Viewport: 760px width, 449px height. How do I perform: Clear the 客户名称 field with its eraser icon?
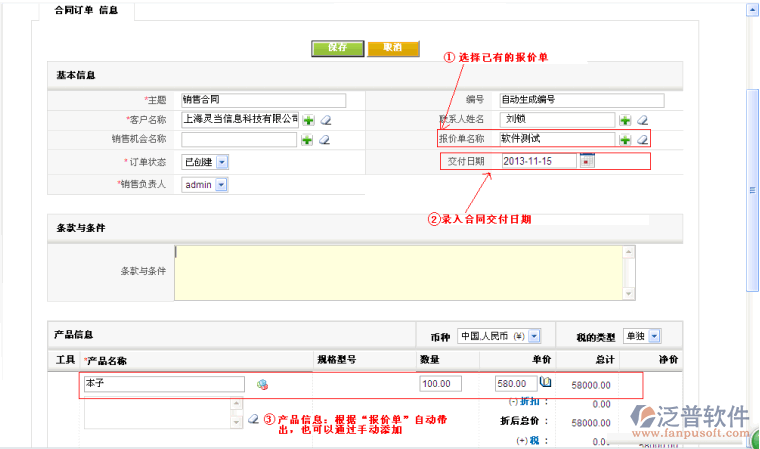(326, 120)
